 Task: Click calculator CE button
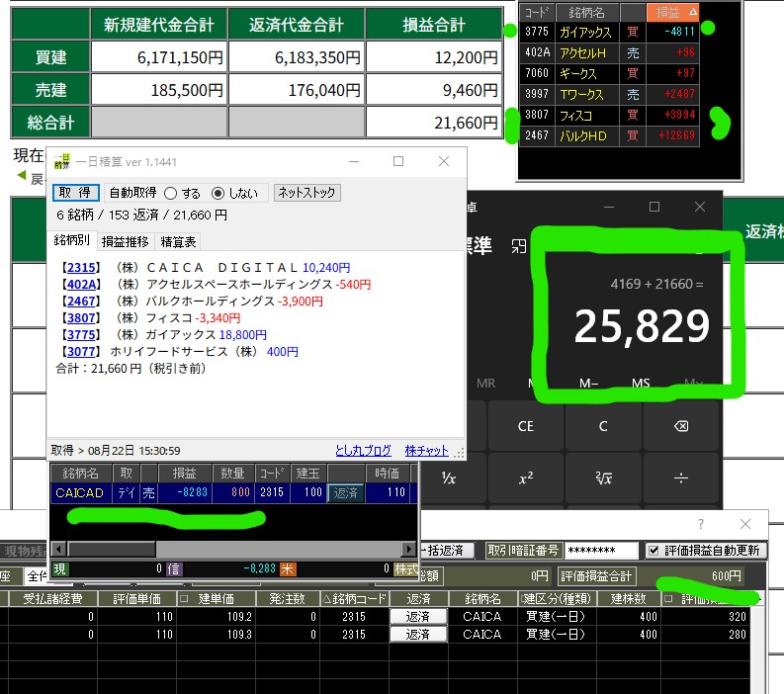pyautogui.click(x=526, y=426)
